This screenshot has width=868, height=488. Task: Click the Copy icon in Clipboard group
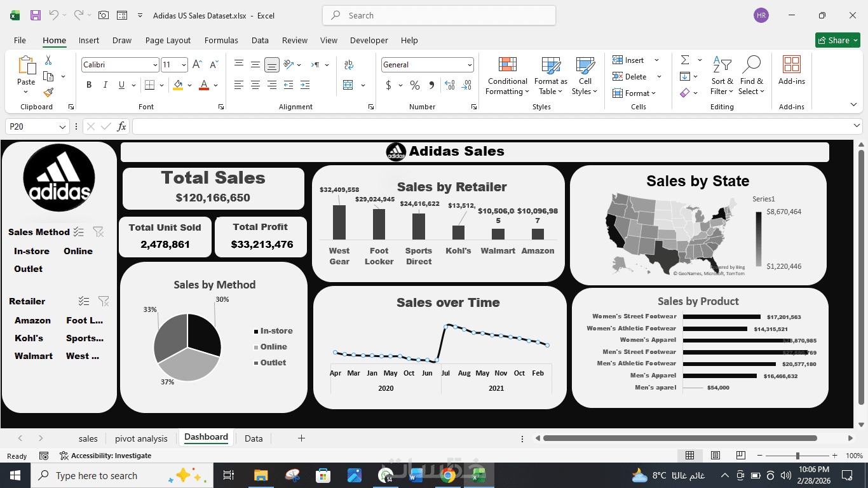pos(48,76)
